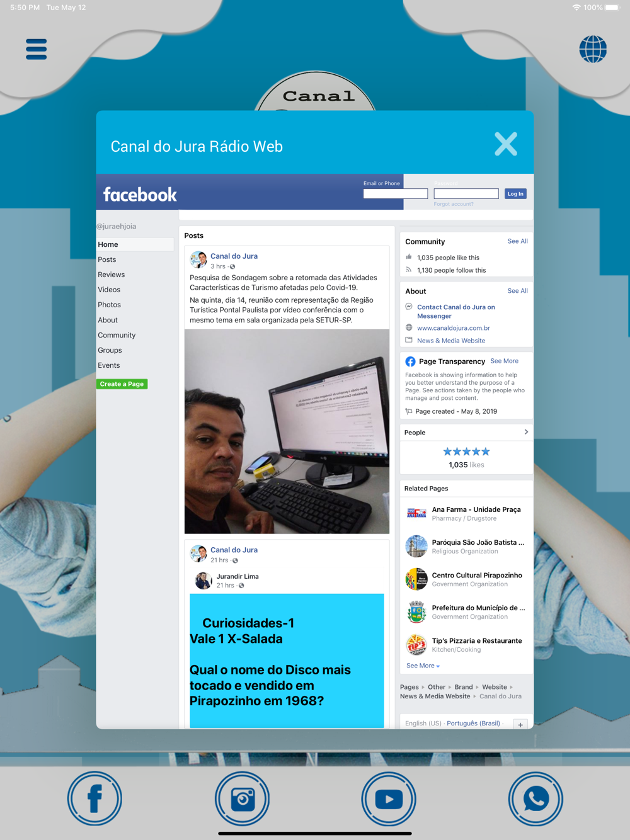The width and height of the screenshot is (630, 840).
Task: Open the Curiosidades-1 blue post image
Action: point(287,661)
